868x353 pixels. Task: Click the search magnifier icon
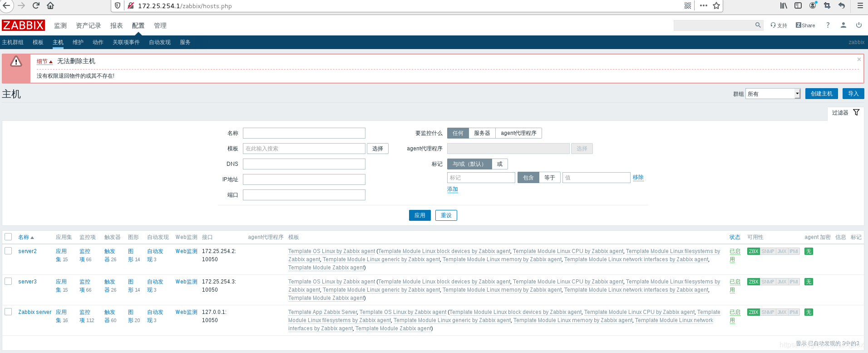[x=758, y=25]
